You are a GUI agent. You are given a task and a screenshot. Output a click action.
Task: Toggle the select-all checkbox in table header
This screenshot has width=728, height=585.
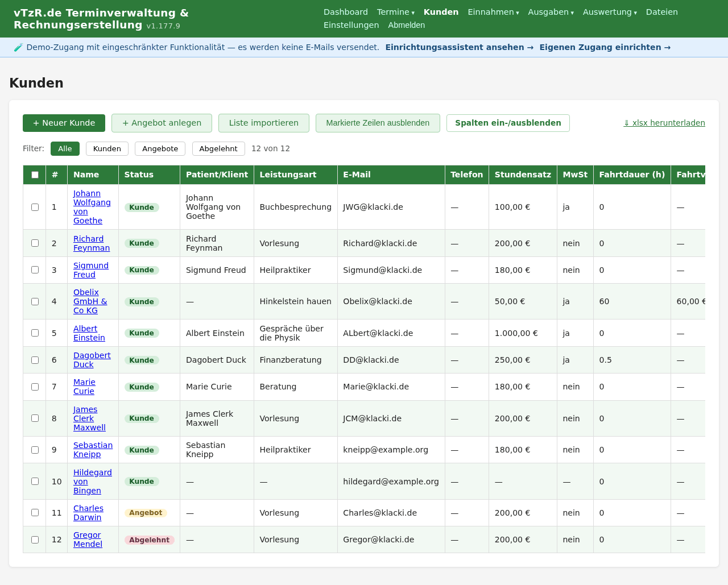[x=35, y=175]
